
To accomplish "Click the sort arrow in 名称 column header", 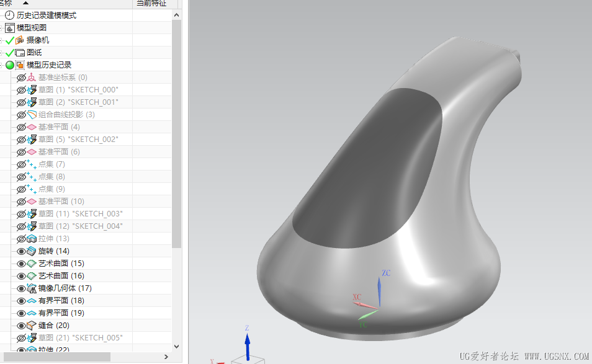I will [x=25, y=3].
